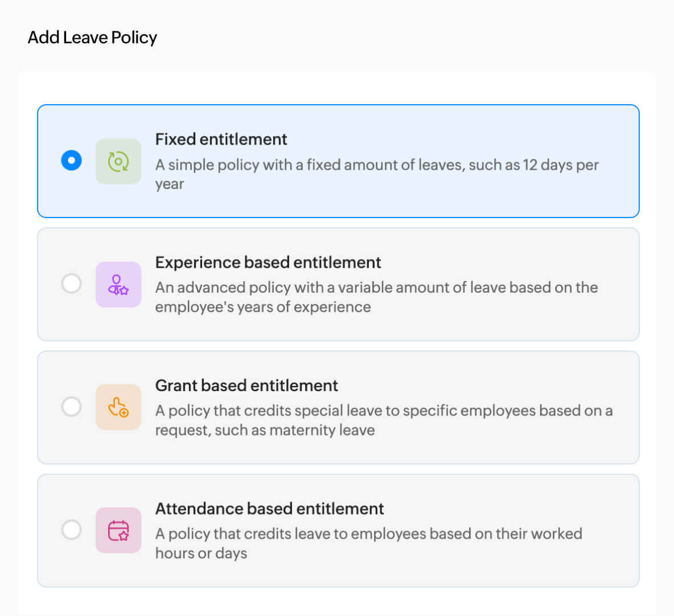Click the years of experience description text

(376, 297)
